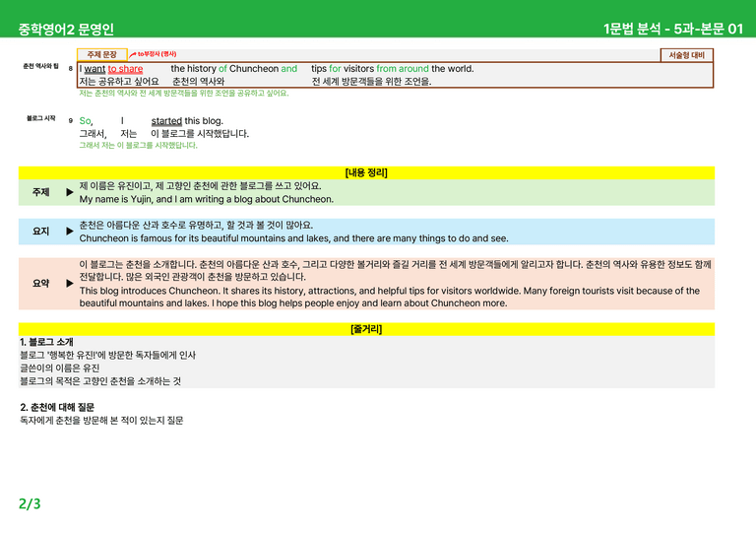Viewport: 756px width, 535px height.
Task: Click 'beautiful mountains and lakes. I hope this blog...'
Action: click(x=293, y=303)
